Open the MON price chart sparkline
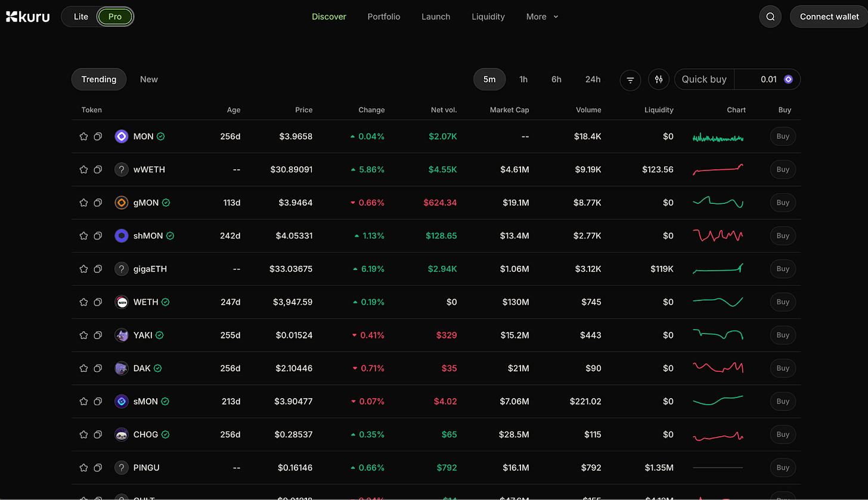Screen dimensions: 868x500 [718, 138]
